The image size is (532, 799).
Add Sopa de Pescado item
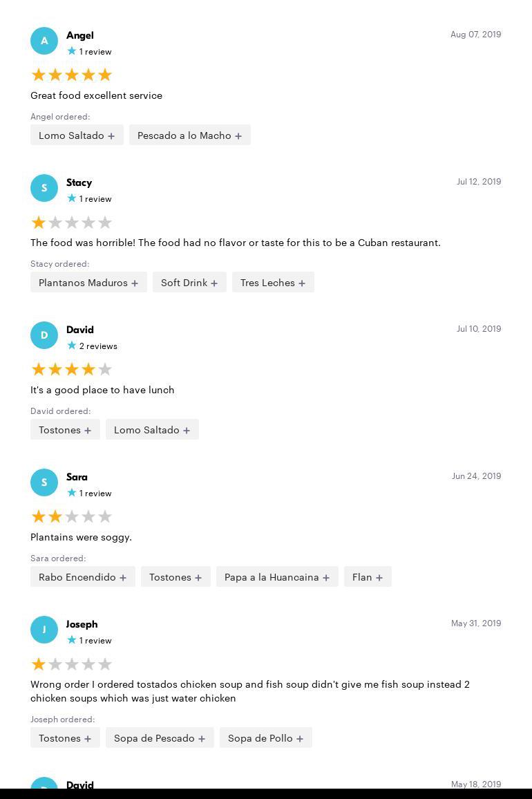tap(160, 738)
